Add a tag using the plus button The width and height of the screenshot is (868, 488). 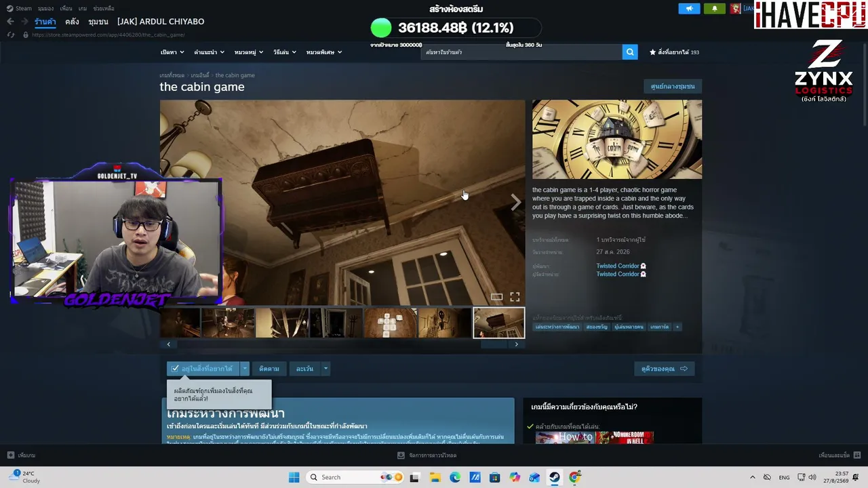677,327
